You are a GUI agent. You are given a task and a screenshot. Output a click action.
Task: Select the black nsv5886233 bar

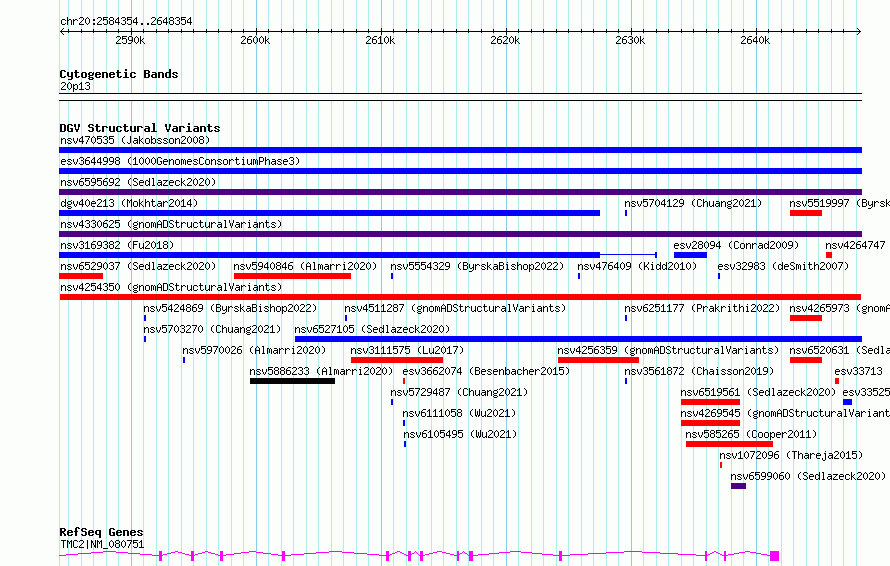292,381
